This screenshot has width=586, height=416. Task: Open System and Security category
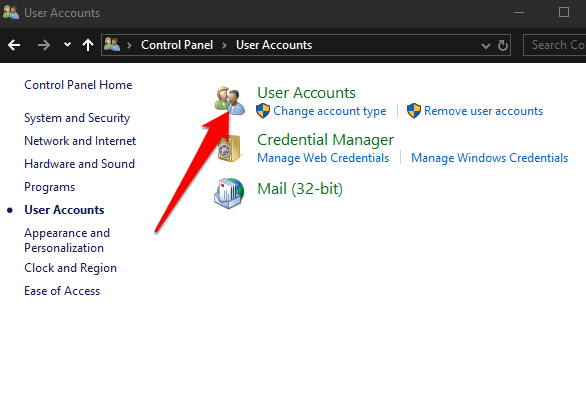coord(77,118)
